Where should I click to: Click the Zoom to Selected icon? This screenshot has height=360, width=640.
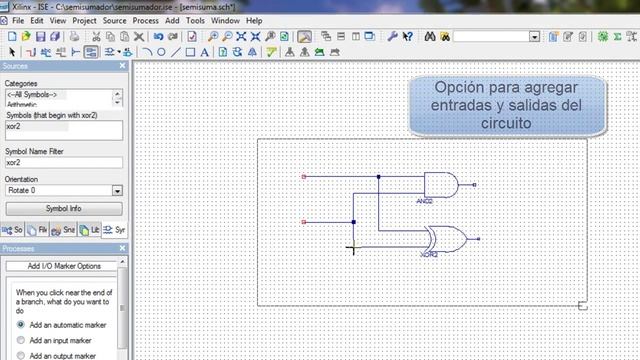pos(256,37)
